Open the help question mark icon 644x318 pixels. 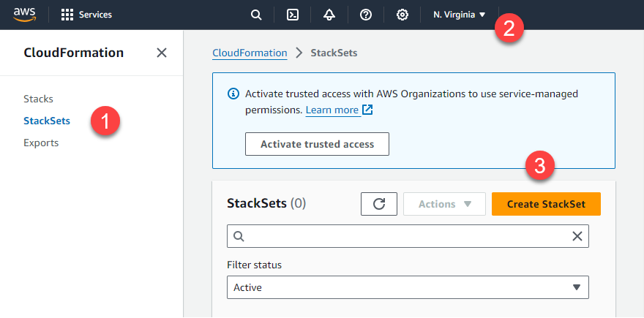pyautogui.click(x=365, y=15)
